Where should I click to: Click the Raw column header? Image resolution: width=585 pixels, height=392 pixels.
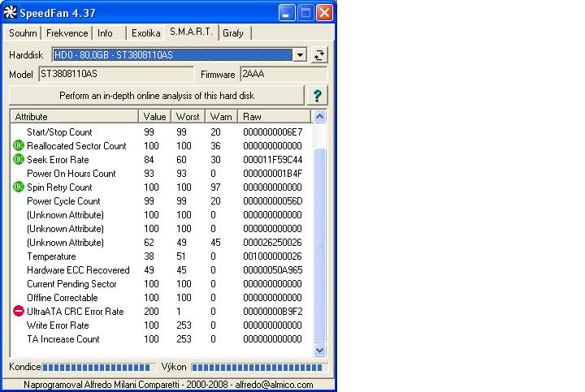(274, 117)
